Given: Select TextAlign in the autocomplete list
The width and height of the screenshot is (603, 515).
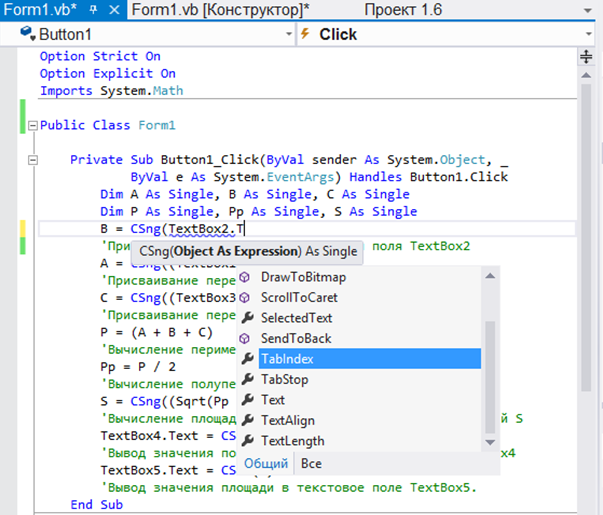Looking at the screenshot, I should pyautogui.click(x=288, y=420).
